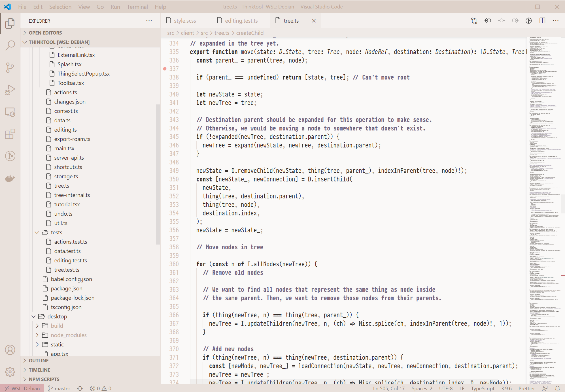Click Compare Changes icon in editor toolbar
The image size is (565, 392).
click(x=474, y=21)
